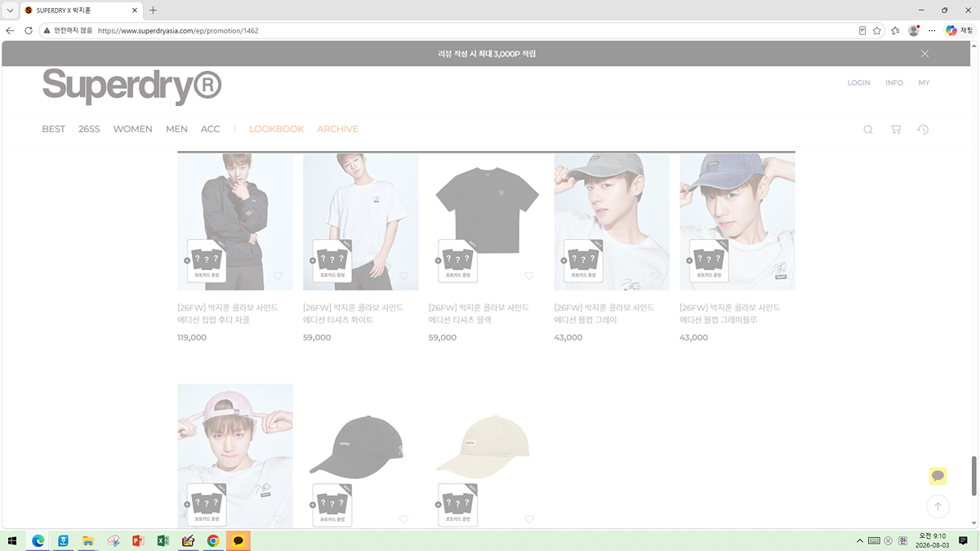
Task: Open favorites list icon
Action: tap(895, 30)
